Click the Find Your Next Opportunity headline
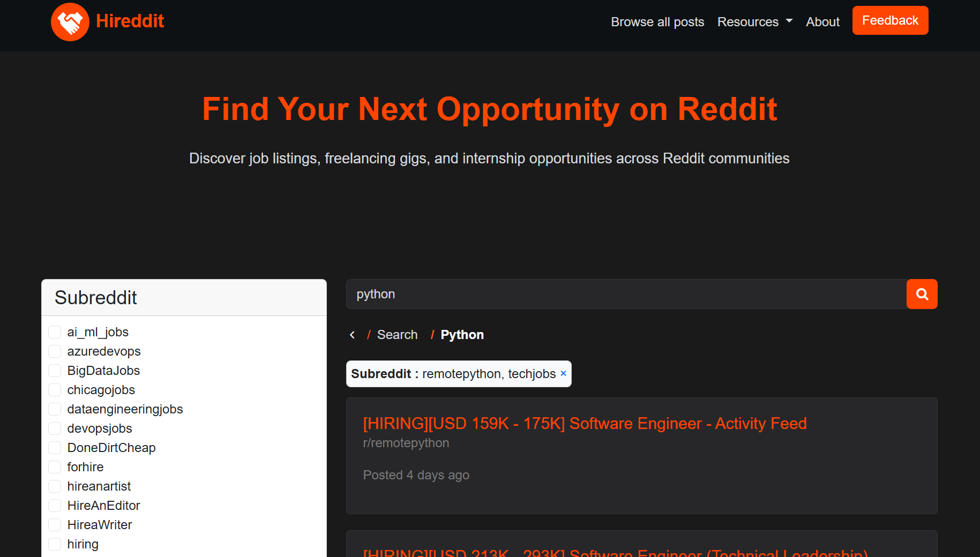 pos(490,109)
